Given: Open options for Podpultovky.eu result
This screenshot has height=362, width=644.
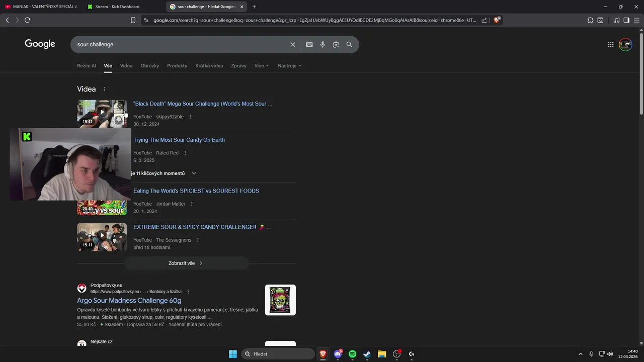Looking at the screenshot, I should coord(188,292).
